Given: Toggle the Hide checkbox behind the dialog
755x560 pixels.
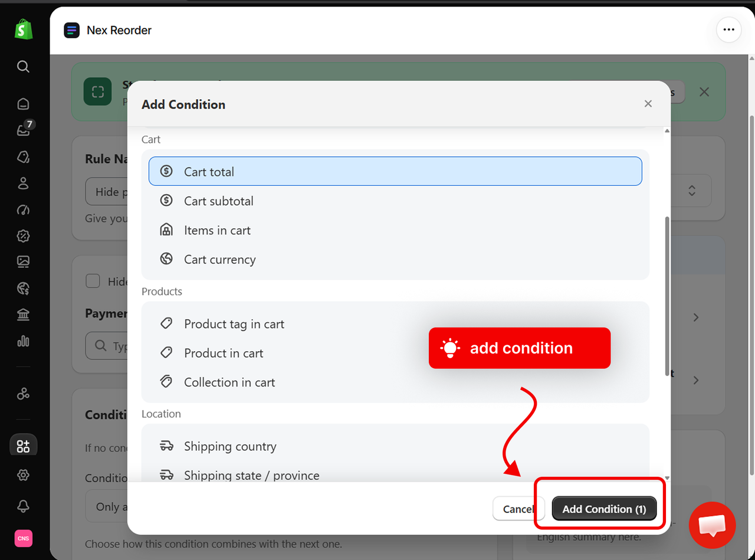Looking at the screenshot, I should click(x=93, y=281).
